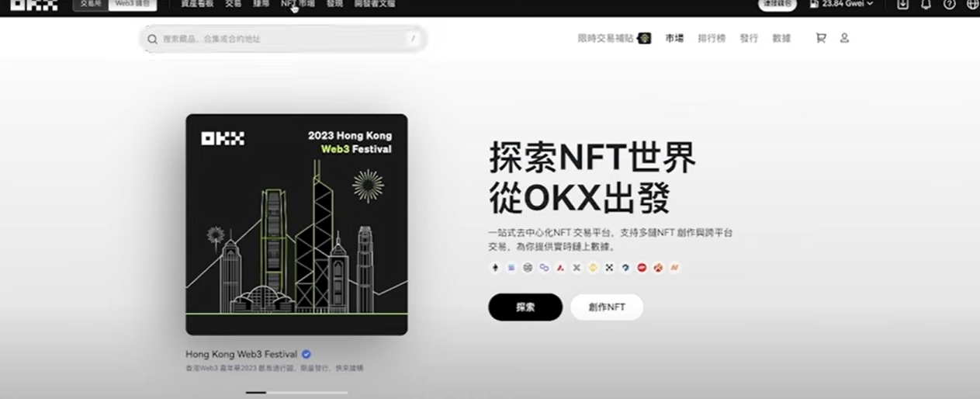This screenshot has height=399, width=980.
Task: Open the shopping cart icon
Action: [x=821, y=38]
